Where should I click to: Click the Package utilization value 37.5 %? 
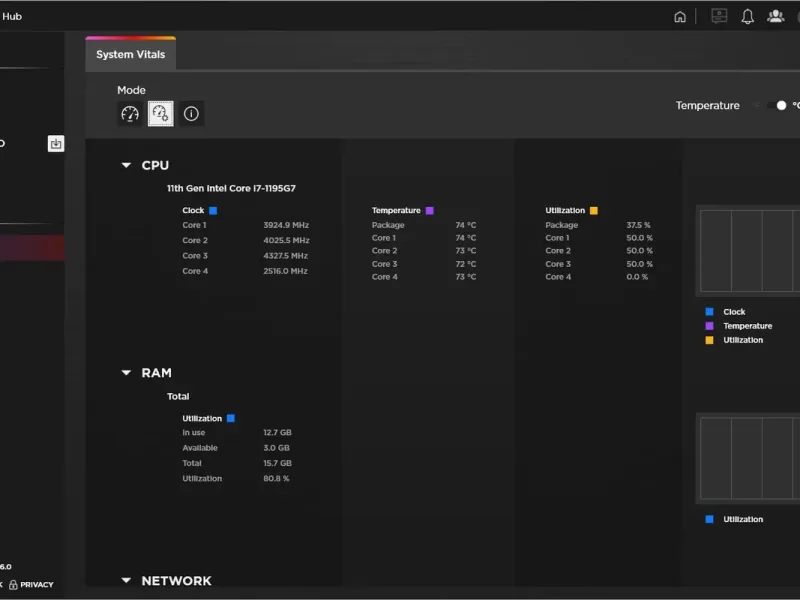pos(638,225)
